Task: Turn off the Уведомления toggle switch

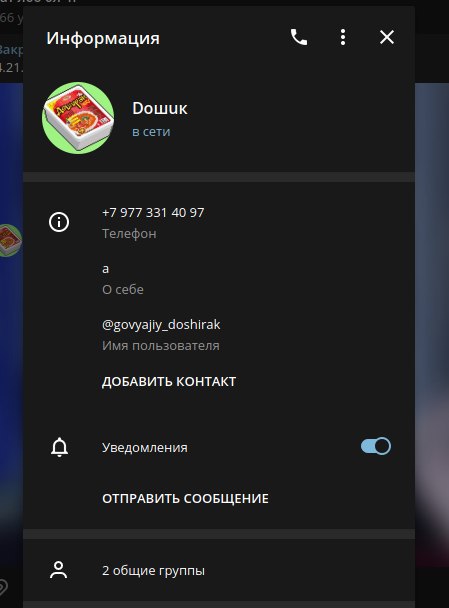Action: point(376,446)
